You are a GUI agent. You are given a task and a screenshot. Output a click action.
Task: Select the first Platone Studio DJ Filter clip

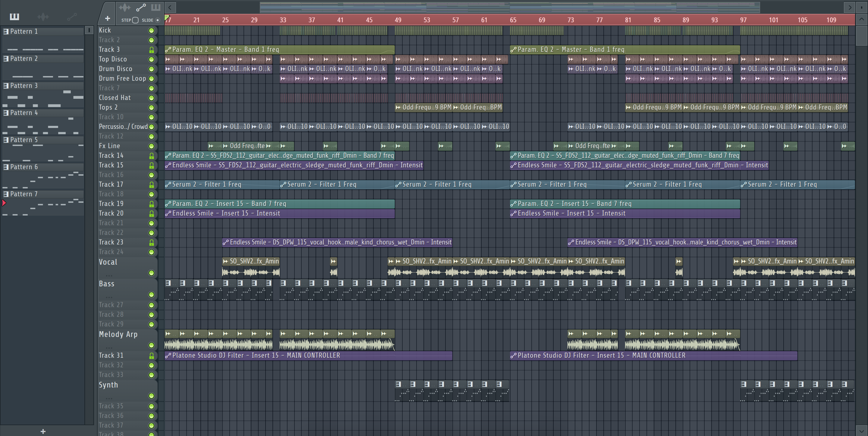(x=308, y=356)
